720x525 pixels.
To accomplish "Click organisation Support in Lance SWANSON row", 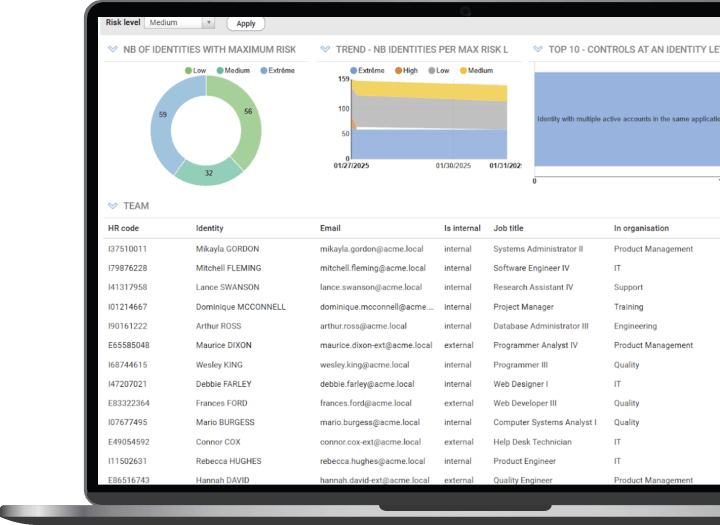I will (628, 288).
